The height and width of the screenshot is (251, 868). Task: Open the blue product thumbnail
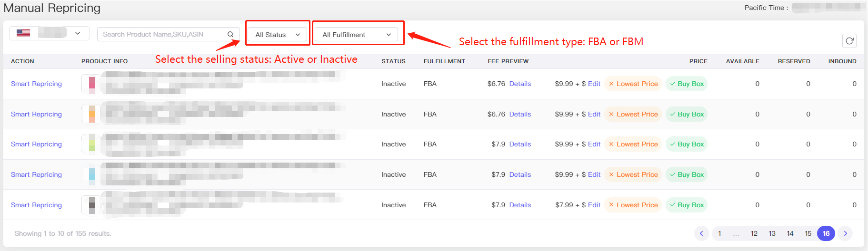click(x=91, y=174)
